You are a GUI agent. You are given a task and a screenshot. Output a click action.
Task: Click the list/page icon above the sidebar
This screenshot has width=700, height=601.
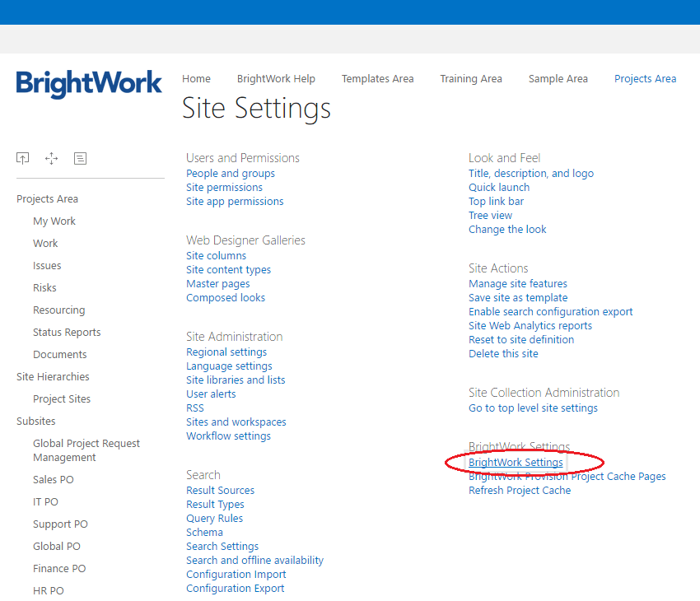click(81, 158)
